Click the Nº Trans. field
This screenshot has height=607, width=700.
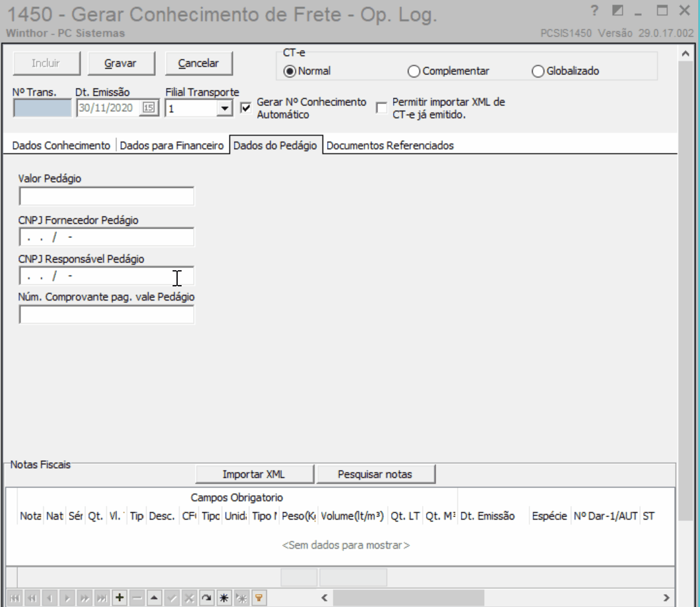click(42, 109)
